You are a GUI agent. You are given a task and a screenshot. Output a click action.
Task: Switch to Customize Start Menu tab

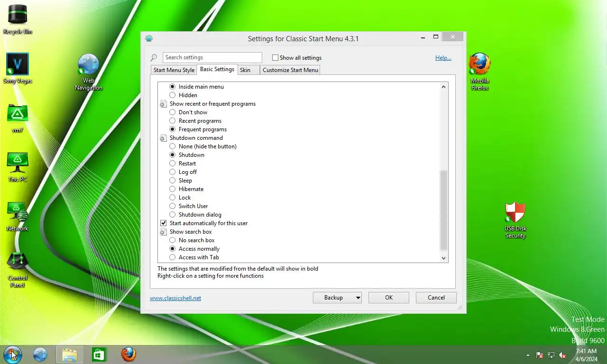point(290,70)
